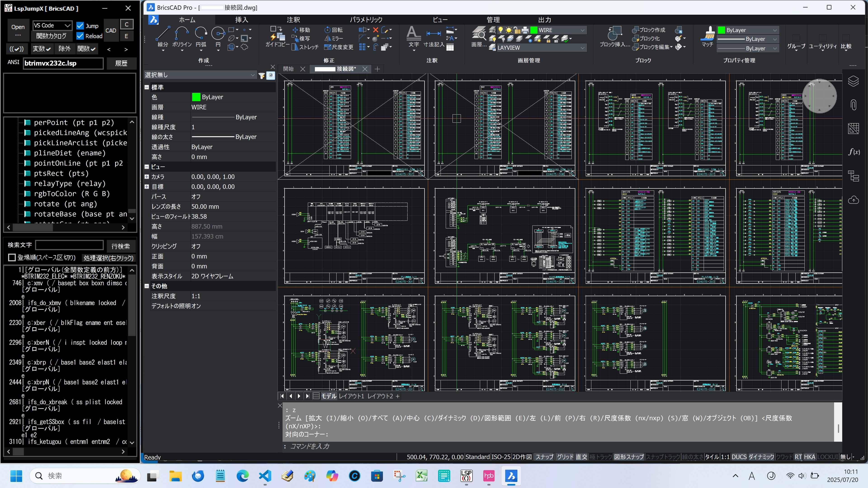Select the ポリライン (Polyline) tool
This screenshot has height=488, width=868.
(182, 36)
